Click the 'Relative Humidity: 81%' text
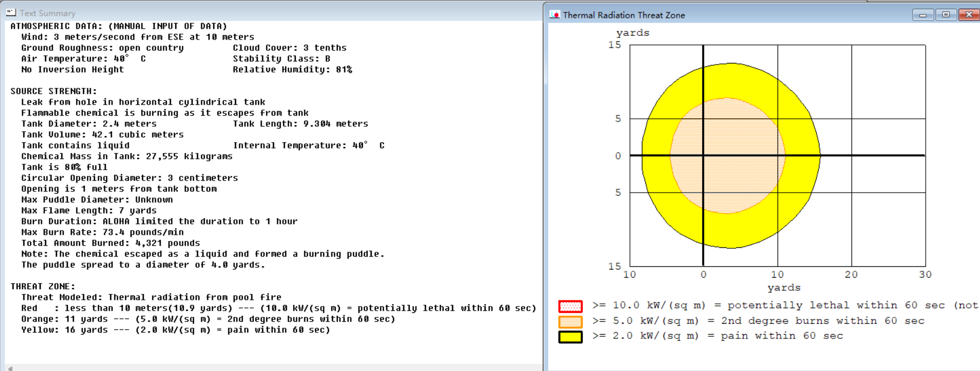The image size is (980, 371). pyautogui.click(x=292, y=69)
